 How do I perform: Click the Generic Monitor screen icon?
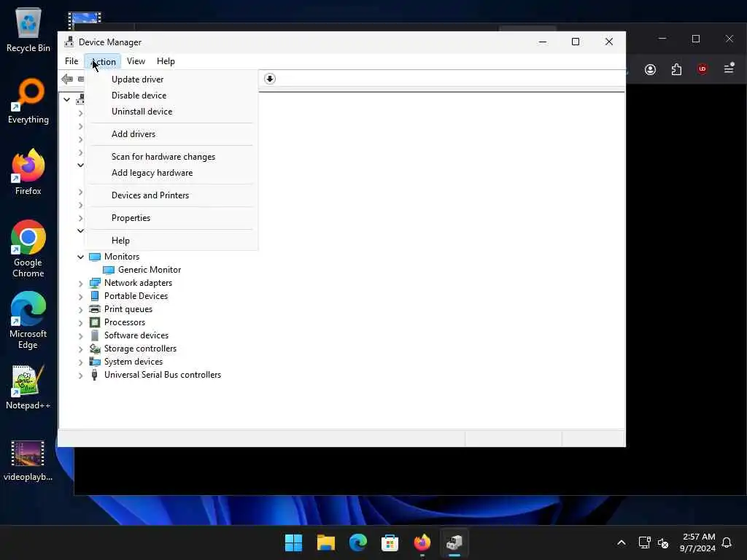[109, 270]
